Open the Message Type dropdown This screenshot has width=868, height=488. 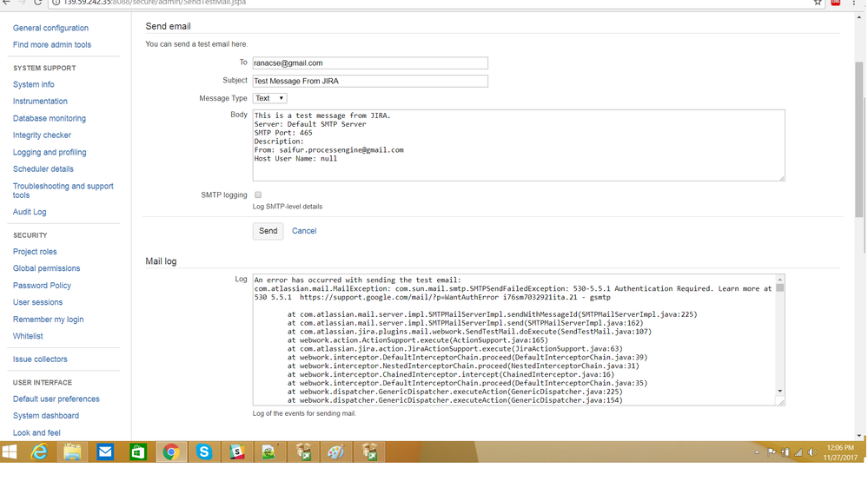pyautogui.click(x=269, y=98)
